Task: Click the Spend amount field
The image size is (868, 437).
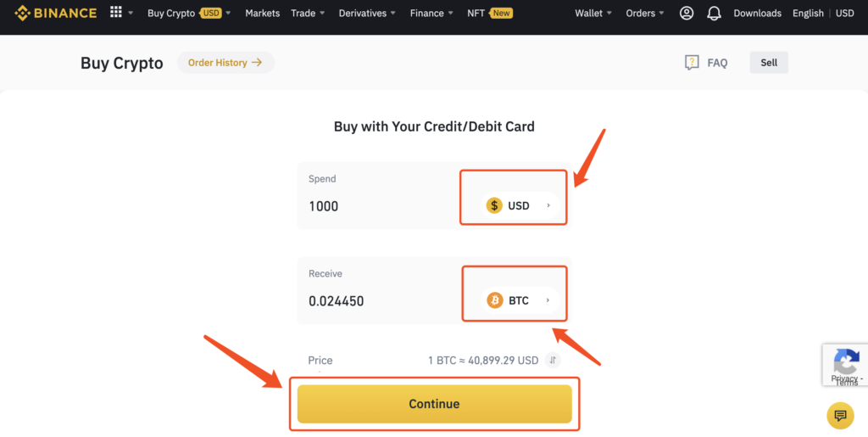Action: point(382,206)
